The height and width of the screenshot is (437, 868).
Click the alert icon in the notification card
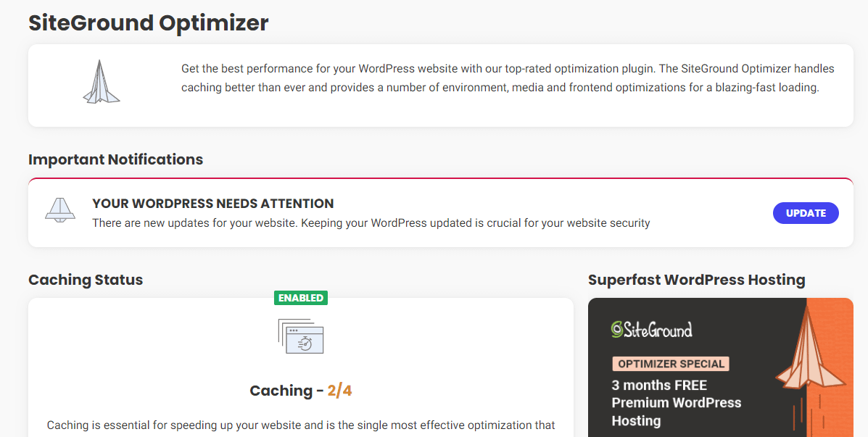59,210
